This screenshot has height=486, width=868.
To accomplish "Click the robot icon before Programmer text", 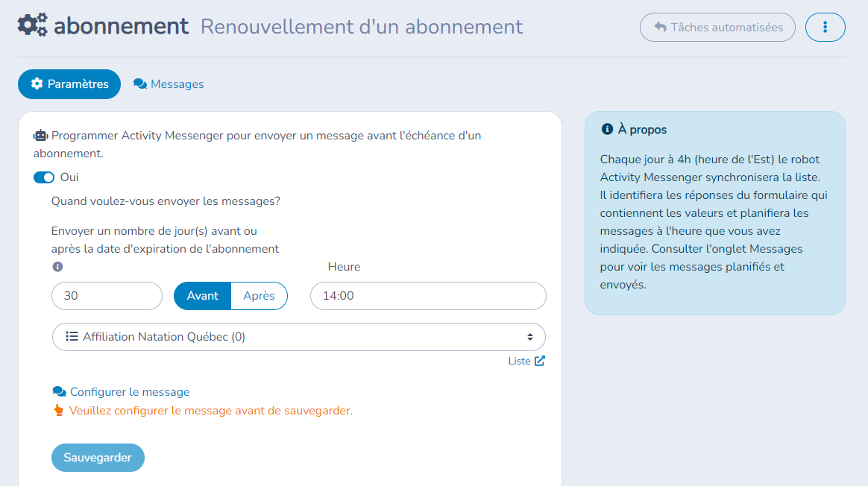I will click(40, 136).
